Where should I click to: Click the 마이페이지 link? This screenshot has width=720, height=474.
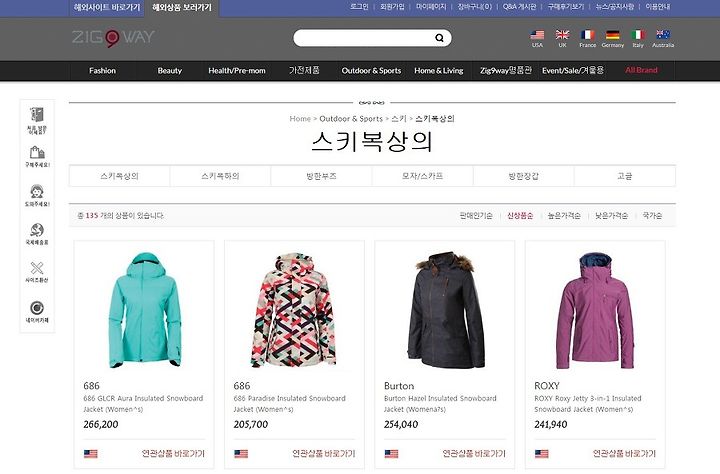pyautogui.click(x=431, y=7)
